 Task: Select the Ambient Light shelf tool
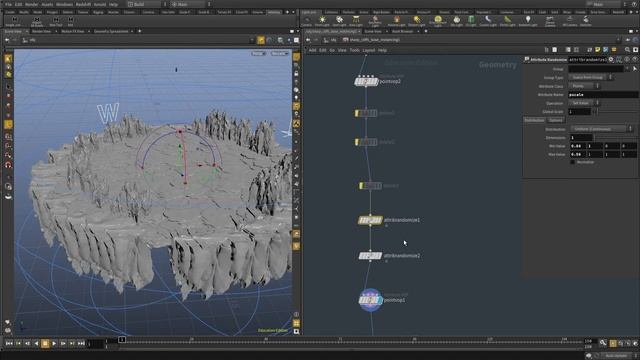(x=528, y=21)
